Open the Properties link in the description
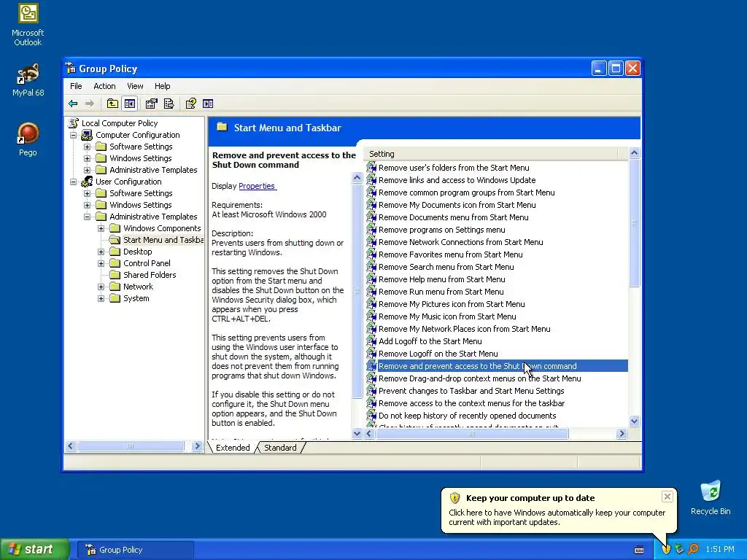This screenshot has width=747, height=560. 258,186
